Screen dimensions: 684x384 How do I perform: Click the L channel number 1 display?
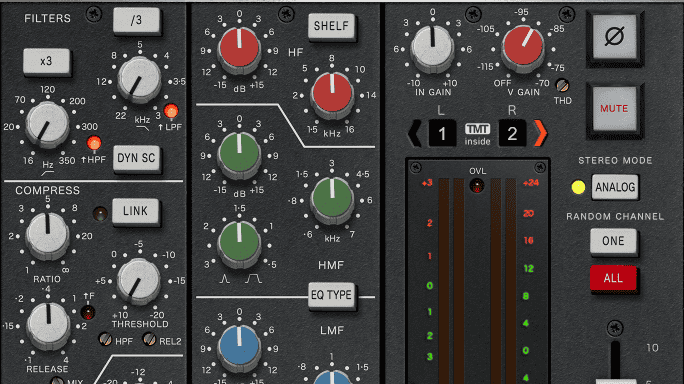pos(442,133)
